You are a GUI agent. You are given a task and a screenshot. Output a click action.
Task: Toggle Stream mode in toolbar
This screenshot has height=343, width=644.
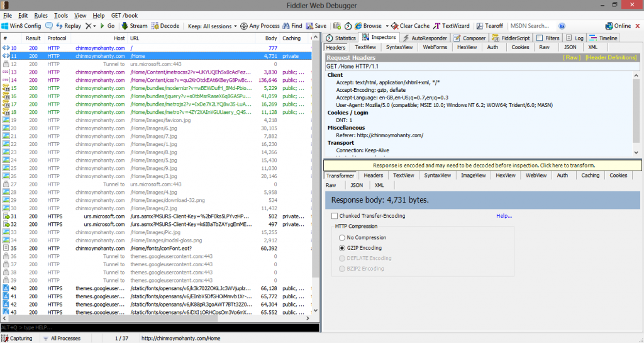click(x=135, y=26)
